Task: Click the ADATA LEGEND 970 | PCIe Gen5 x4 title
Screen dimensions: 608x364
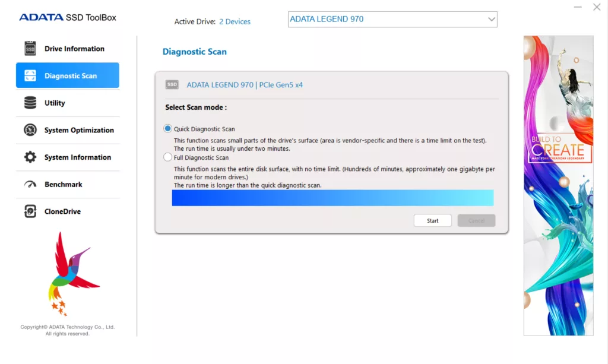Action: click(245, 85)
